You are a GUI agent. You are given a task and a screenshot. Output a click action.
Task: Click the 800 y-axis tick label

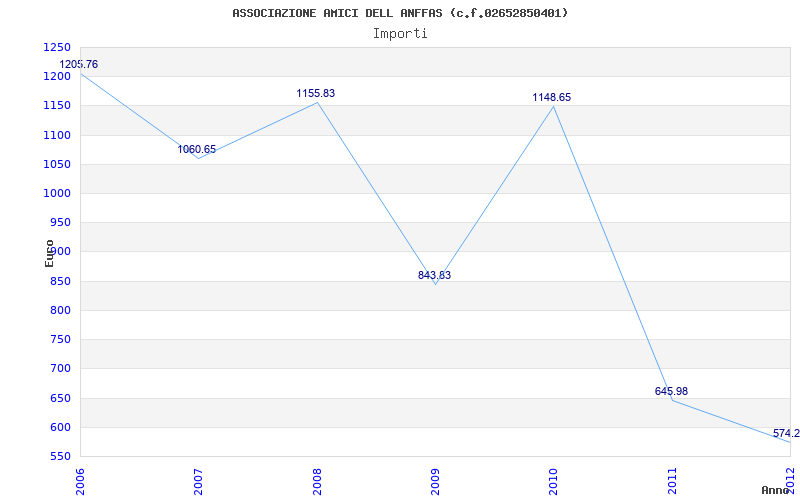pos(60,310)
